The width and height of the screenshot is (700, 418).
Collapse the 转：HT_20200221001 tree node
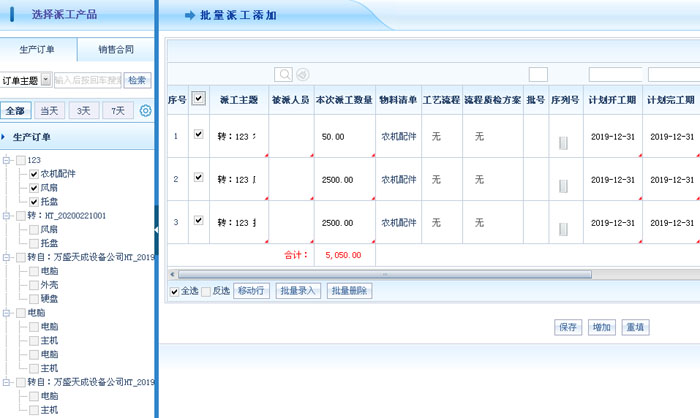pos(7,215)
